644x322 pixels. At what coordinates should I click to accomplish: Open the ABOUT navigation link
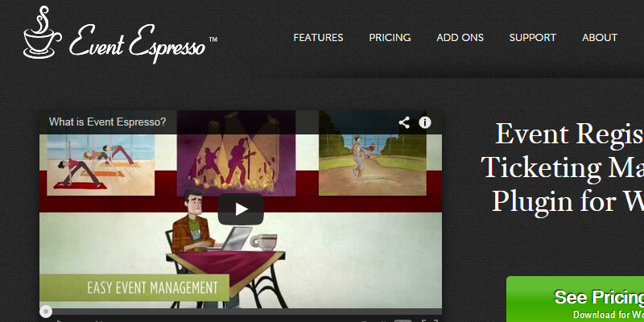pos(599,37)
